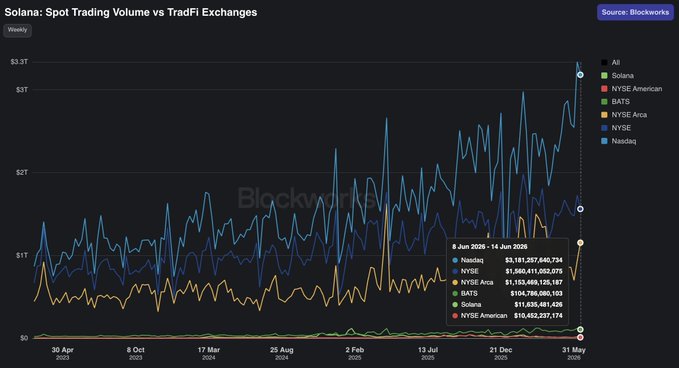Click the red NYSE American legend swatch
679x368 pixels.
pyautogui.click(x=604, y=89)
